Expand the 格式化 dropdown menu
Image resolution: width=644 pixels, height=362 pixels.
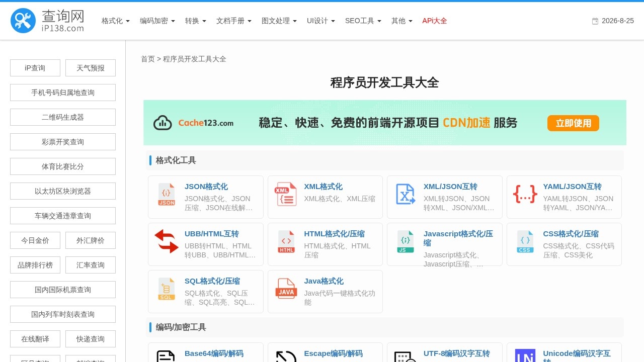coord(116,21)
